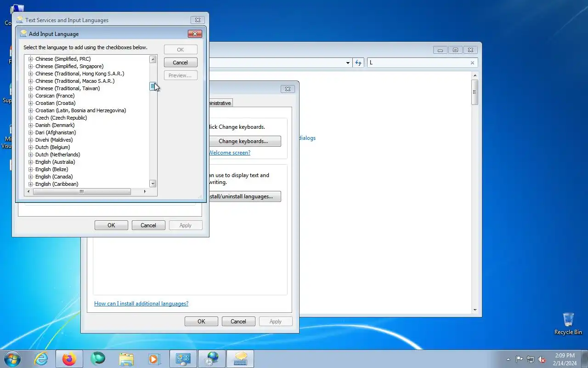Screen dimensions: 588x368
Task: Click OK in Text Services and Input Languages
Action: click(111, 225)
